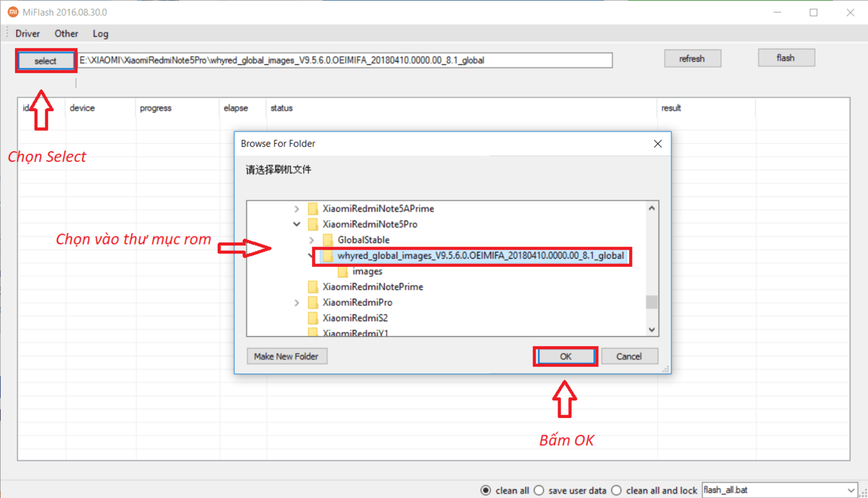Expand the XiaomiRedmiPro folder
The width and height of the screenshot is (868, 498).
[296, 303]
